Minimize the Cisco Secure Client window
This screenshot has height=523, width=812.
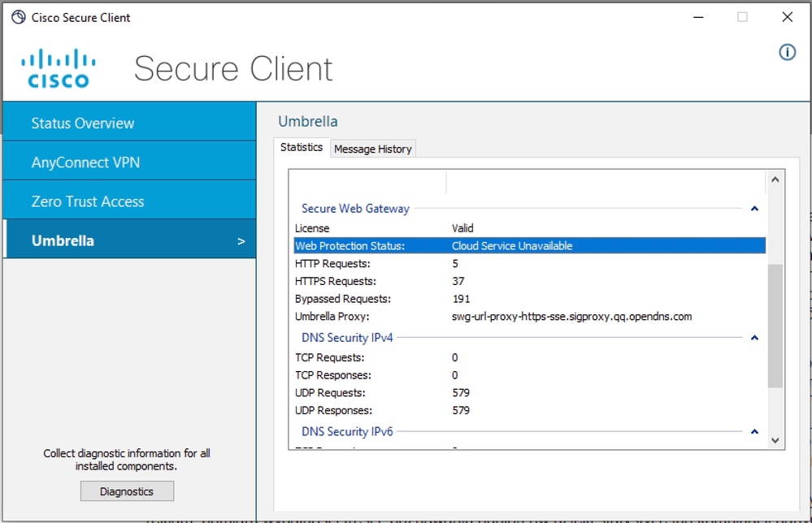pyautogui.click(x=698, y=17)
